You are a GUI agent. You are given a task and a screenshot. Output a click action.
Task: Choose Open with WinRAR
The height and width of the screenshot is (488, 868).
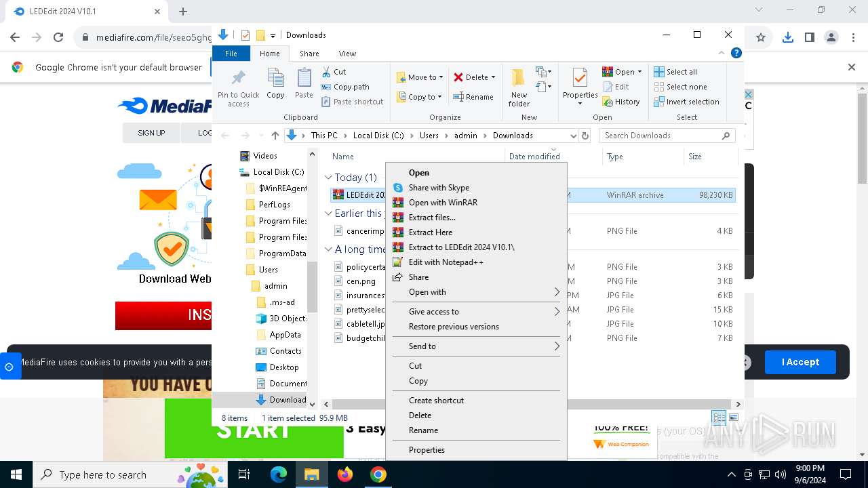(476, 203)
